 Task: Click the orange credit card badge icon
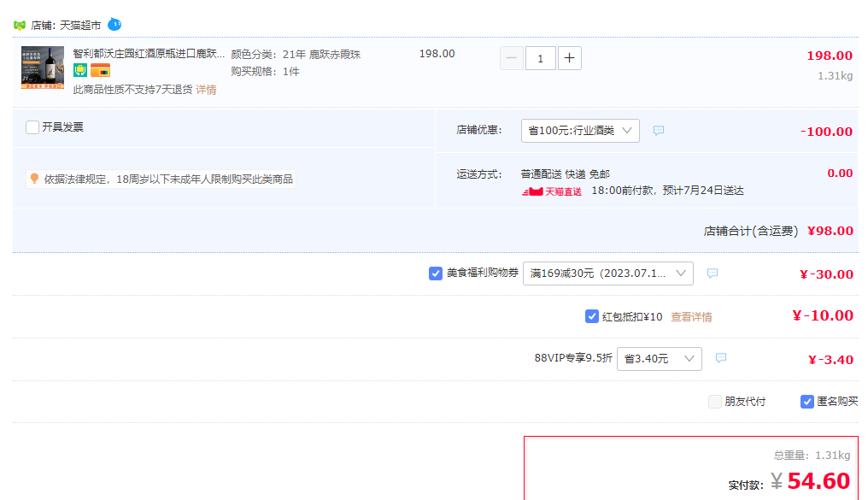[100, 70]
